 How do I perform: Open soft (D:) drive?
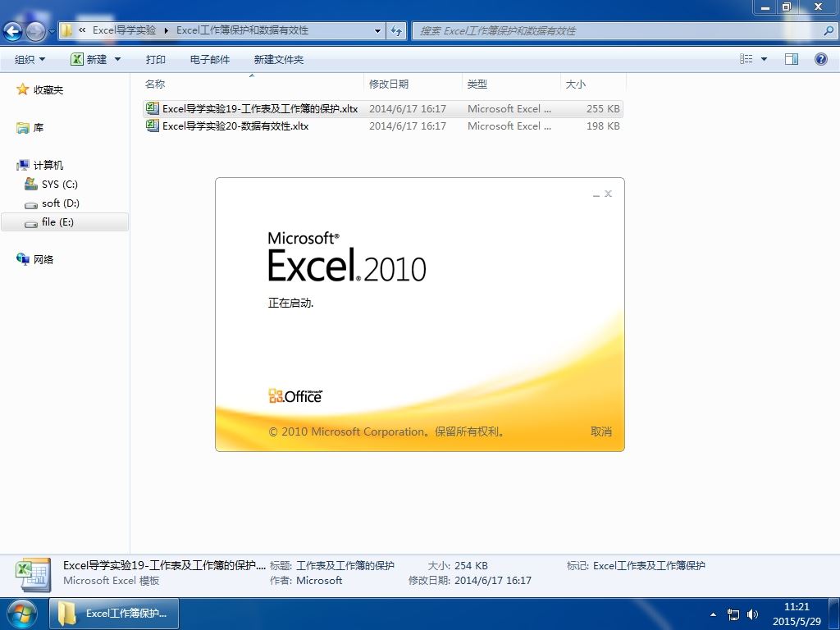coord(61,203)
